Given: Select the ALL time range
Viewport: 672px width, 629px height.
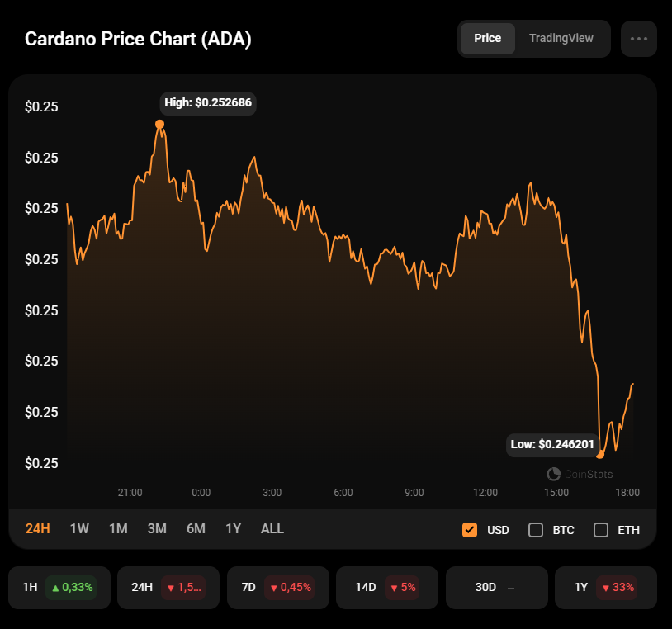Looking at the screenshot, I should 272,528.
